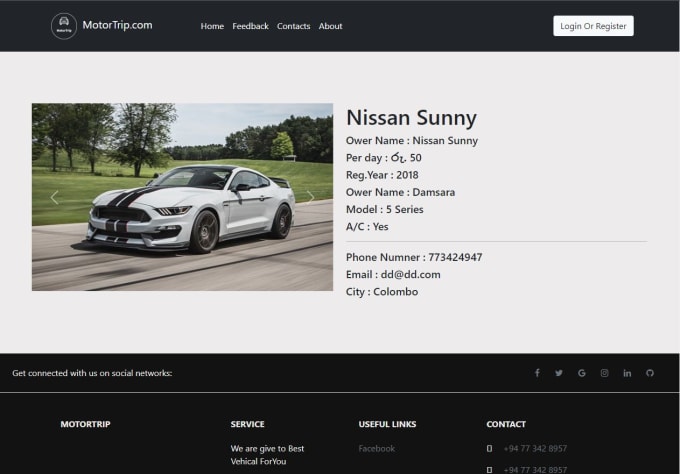Show next car image with right arrow
Screen dimensions: 680x474
point(311,197)
